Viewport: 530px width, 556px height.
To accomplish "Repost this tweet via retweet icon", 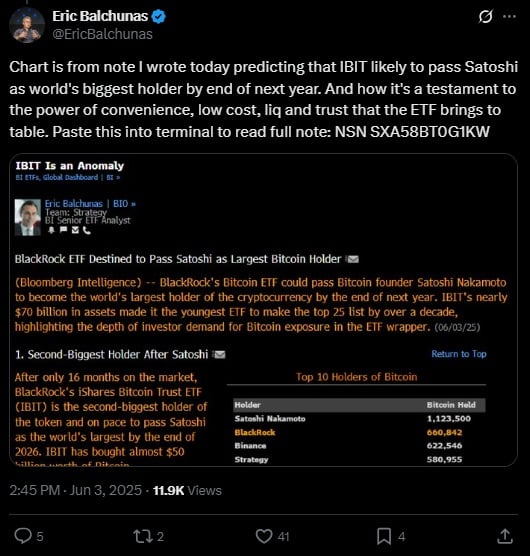I will coord(143,536).
